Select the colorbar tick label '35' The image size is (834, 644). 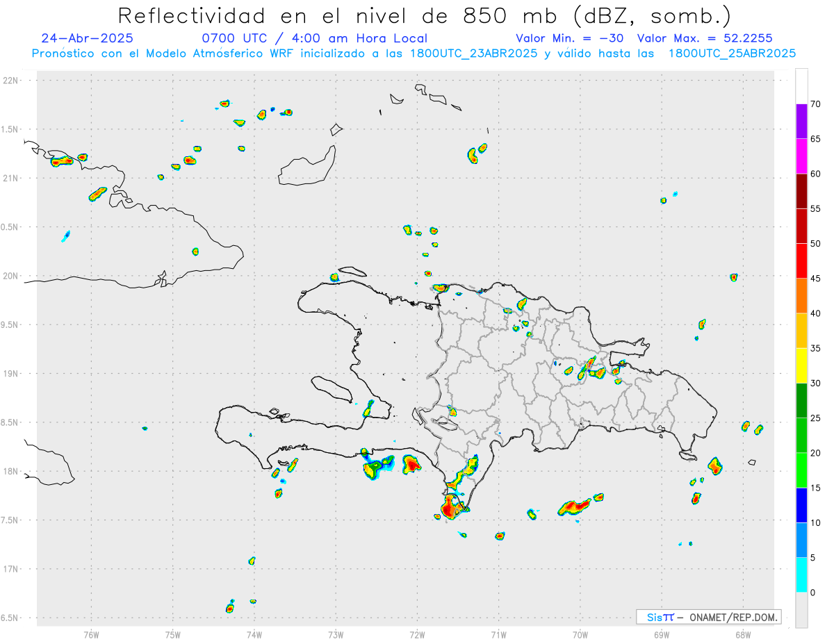(x=815, y=349)
